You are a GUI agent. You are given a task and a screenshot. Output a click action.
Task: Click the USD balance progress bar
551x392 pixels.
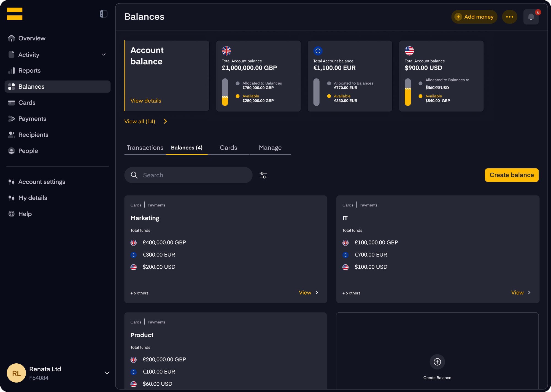[408, 92]
